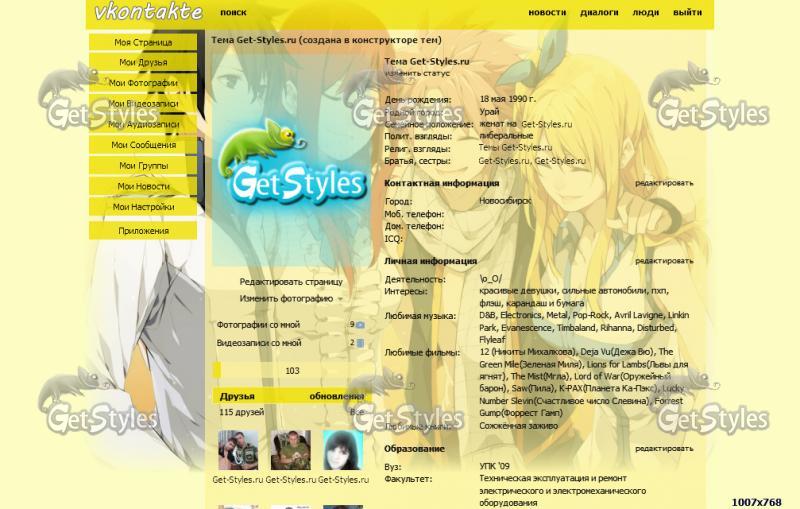This screenshot has height=509, width=800.
Task: Click faculty Техническая эксплуатация и ремонт
Action: tap(553, 478)
